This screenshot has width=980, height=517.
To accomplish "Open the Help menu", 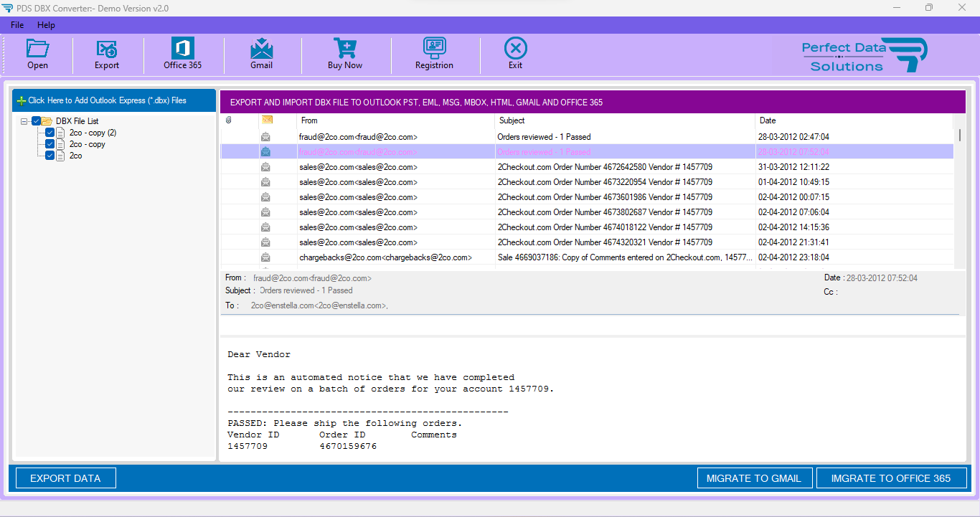I will coord(46,25).
